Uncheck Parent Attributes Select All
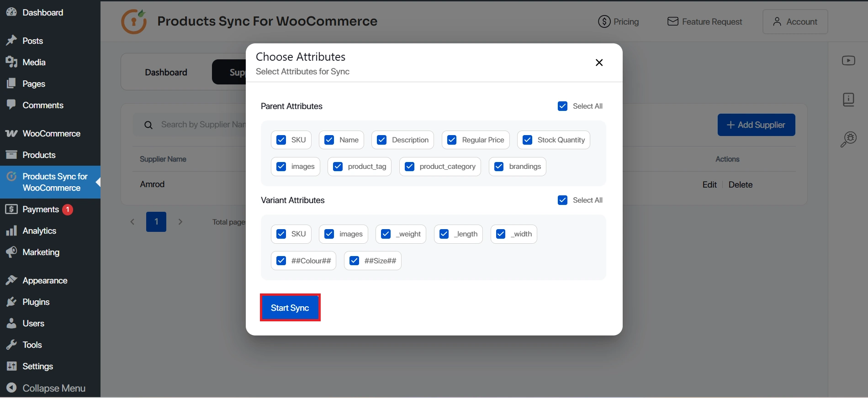The height and width of the screenshot is (398, 868). coord(562,106)
